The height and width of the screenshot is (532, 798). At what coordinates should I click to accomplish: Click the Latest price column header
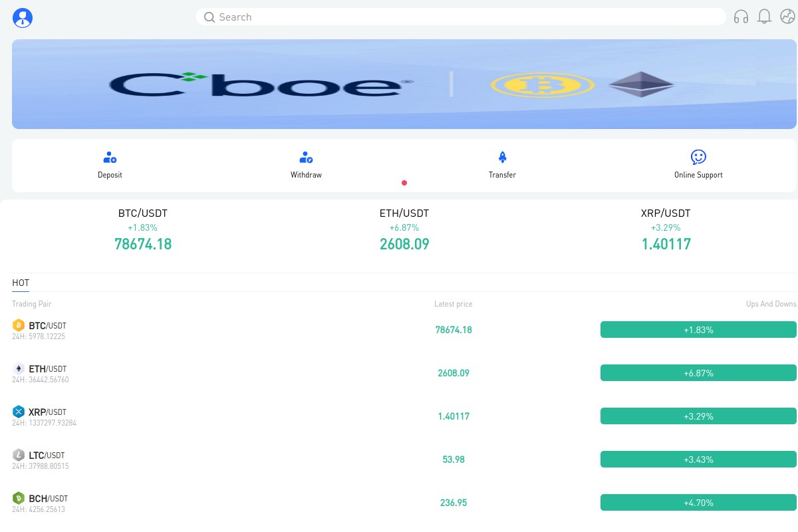coord(454,304)
